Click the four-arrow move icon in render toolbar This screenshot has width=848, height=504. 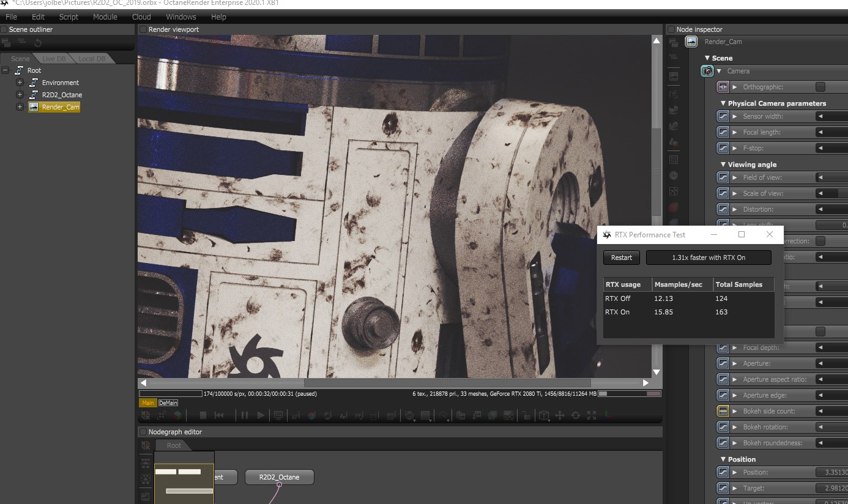point(559,415)
